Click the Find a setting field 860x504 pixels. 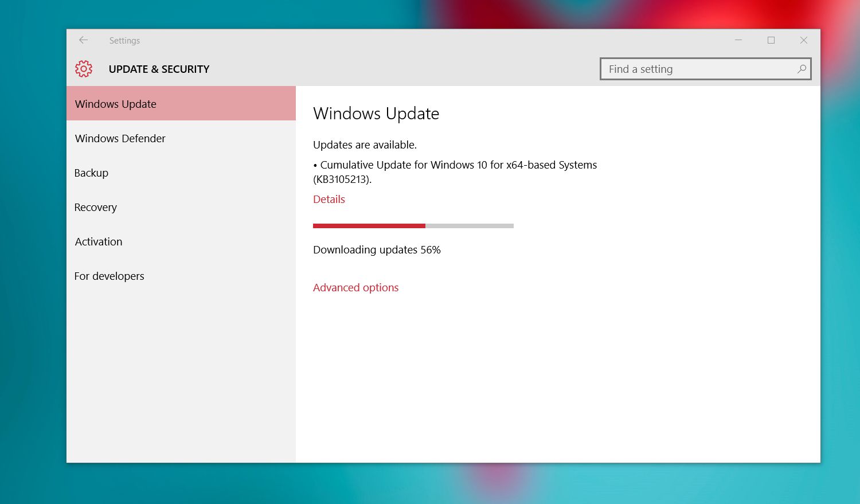[x=705, y=69]
